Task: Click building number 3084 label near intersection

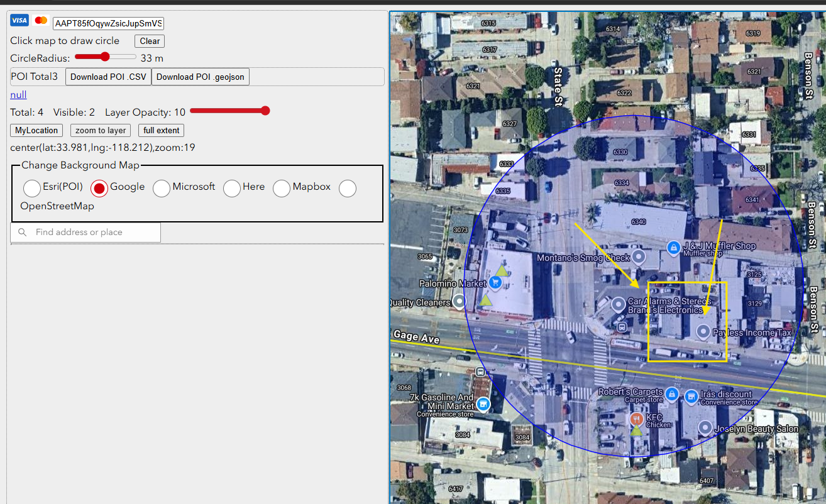Action: pyautogui.click(x=522, y=437)
